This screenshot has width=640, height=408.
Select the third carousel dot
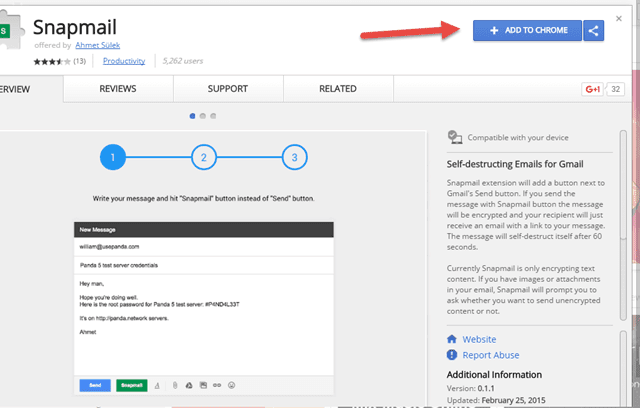[x=213, y=116]
